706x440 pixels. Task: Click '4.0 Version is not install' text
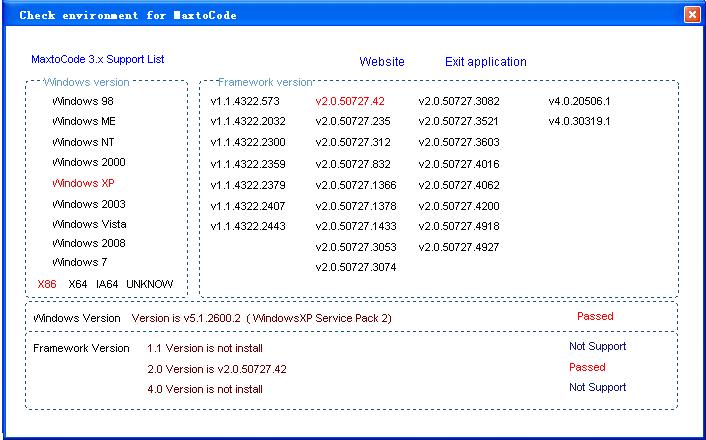(x=205, y=390)
